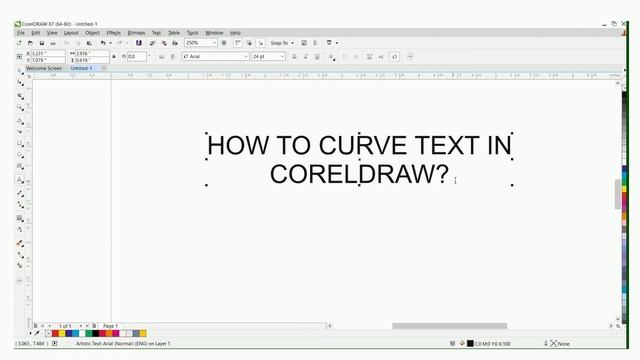Viewport: 640px width, 360px height.
Task: Expand the undo history dropdown arrow
Action: [x=110, y=43]
